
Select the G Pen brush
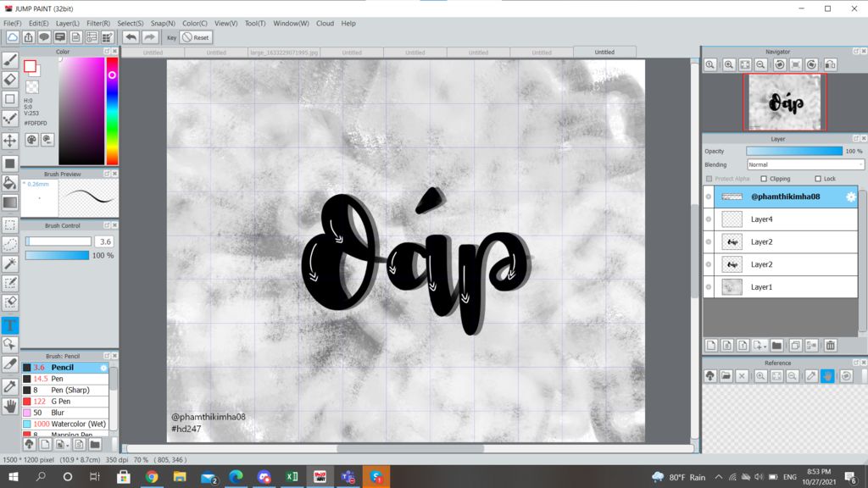64,401
